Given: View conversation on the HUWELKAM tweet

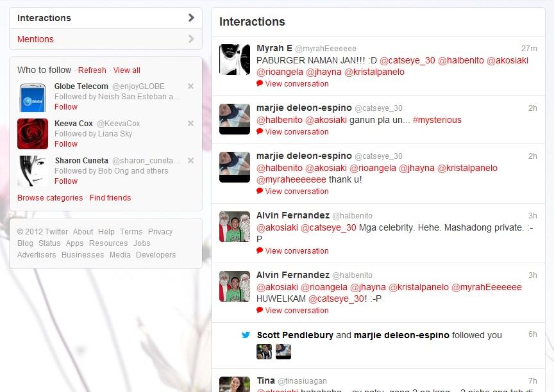Looking at the screenshot, I should pyautogui.click(x=297, y=311).
